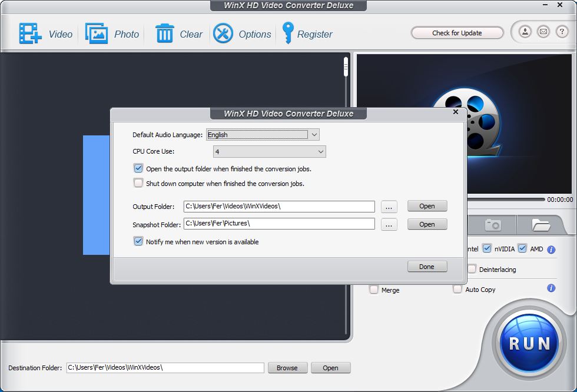Switch to the snapshot camera tab
Screen dimensions: 577x392
tap(492, 225)
